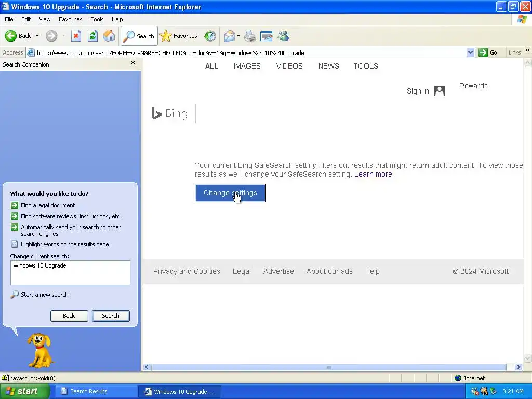
Task: Select the ALL results tab
Action: 212,66
